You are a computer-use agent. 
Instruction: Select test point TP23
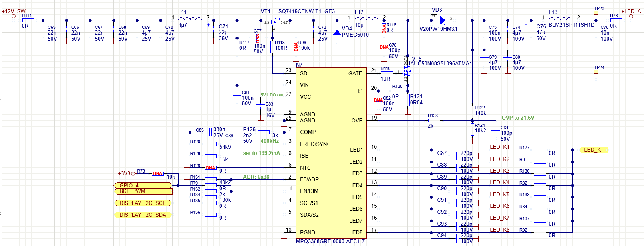[x=596, y=13]
